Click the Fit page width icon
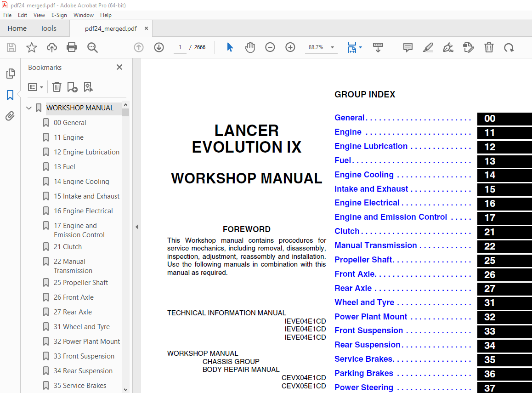532x393 pixels. [x=352, y=47]
